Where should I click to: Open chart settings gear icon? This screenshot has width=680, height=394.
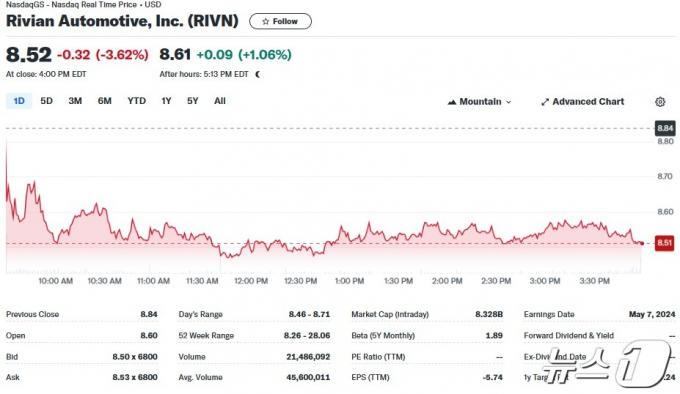click(660, 102)
